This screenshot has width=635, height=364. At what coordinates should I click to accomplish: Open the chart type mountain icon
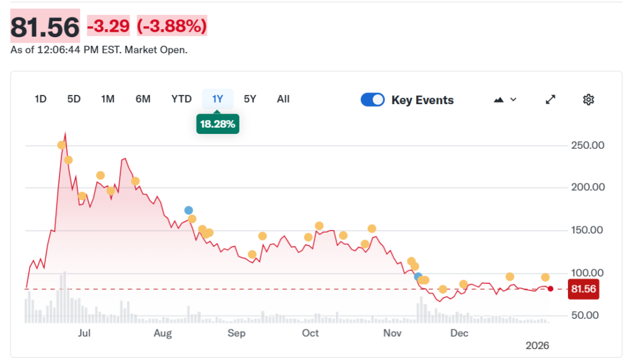499,100
